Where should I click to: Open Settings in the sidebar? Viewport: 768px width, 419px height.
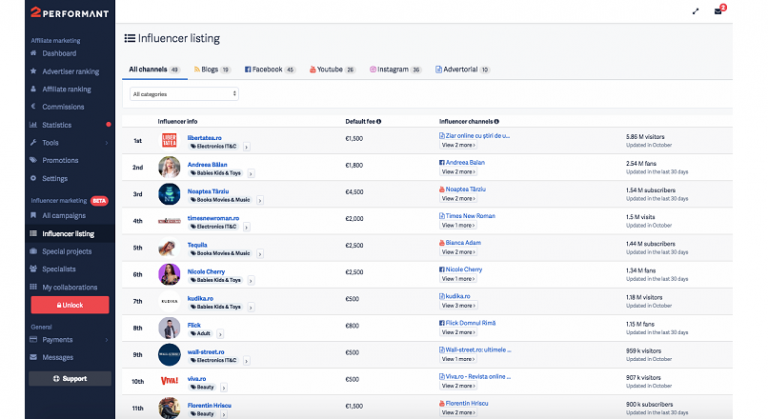[x=54, y=178]
